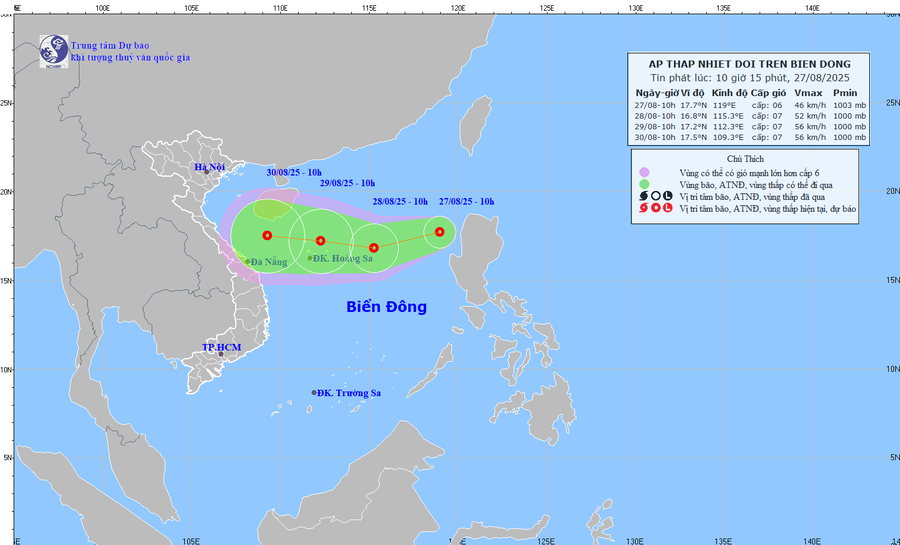Click the Hà Nội city dot marker
The image size is (900, 545).
pyautogui.click(x=207, y=172)
